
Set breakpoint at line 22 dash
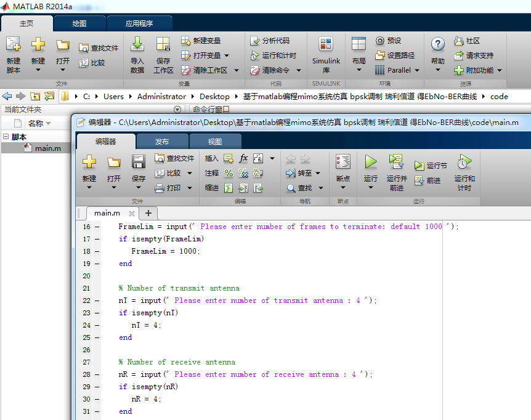tap(97, 301)
